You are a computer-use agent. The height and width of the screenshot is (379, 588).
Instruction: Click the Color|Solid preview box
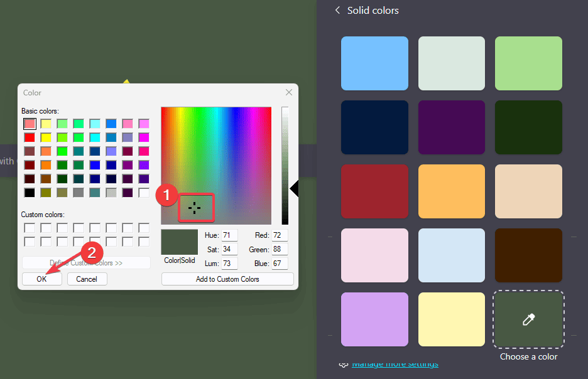179,242
